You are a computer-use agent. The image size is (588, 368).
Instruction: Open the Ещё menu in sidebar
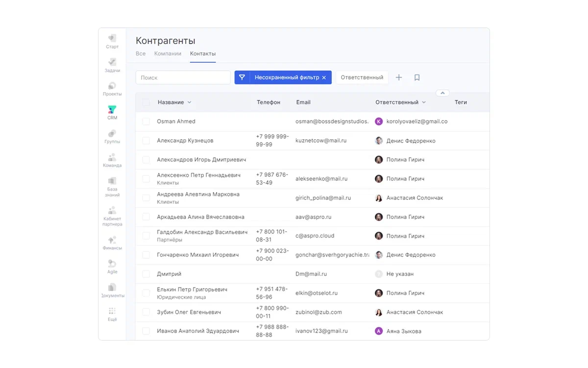pyautogui.click(x=112, y=314)
